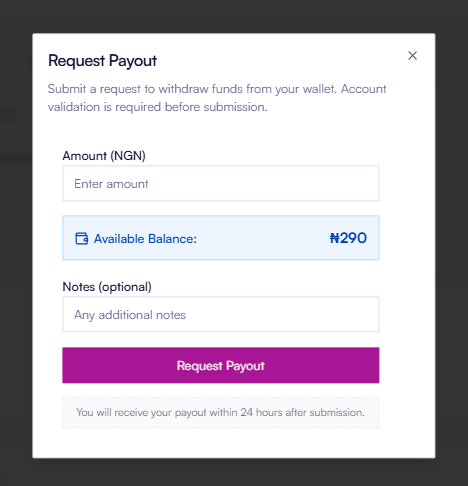Select the ₦290 balance value
The width and height of the screenshot is (468, 486).
pos(348,238)
